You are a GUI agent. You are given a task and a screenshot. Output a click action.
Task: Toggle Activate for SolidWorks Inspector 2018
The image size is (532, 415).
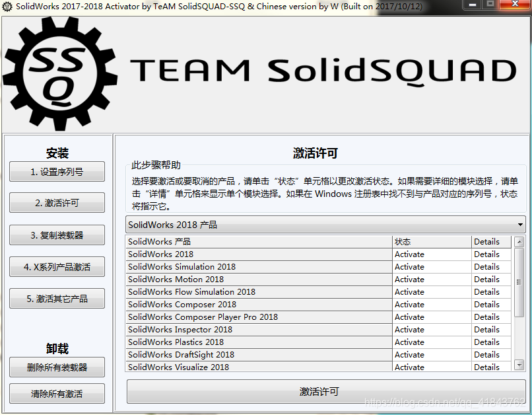tap(432, 330)
